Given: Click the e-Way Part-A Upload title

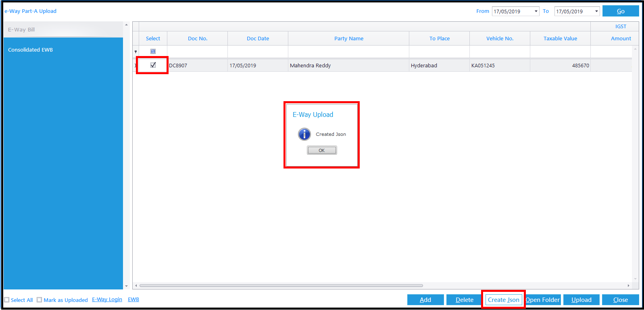Looking at the screenshot, I should click(x=31, y=11).
